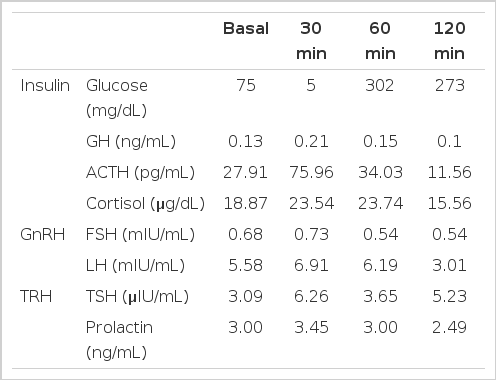Click the ACTH (pg/mL) label
Screen dimensions: 496x380
coord(140,173)
